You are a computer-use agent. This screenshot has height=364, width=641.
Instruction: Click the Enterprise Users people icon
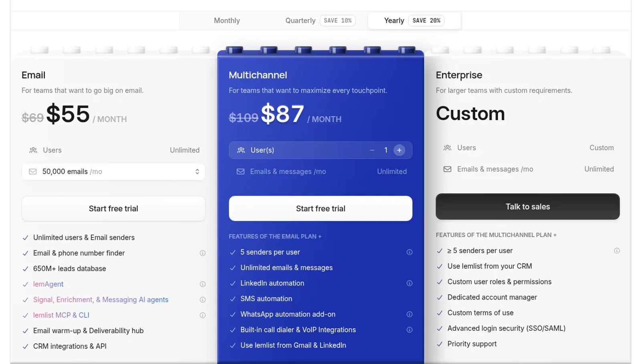tap(447, 148)
